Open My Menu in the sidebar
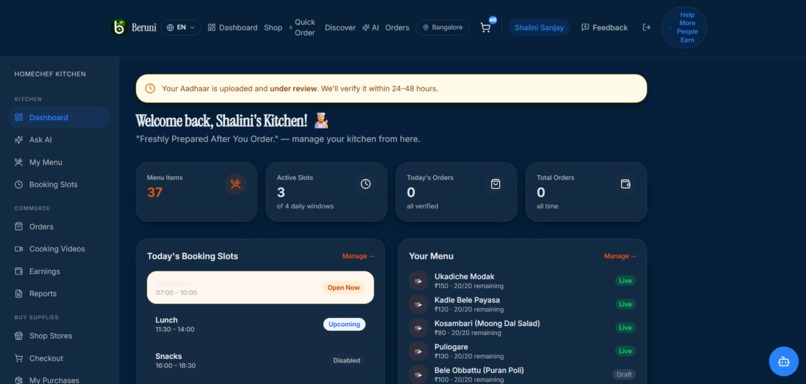The width and height of the screenshot is (806, 384). (59, 162)
